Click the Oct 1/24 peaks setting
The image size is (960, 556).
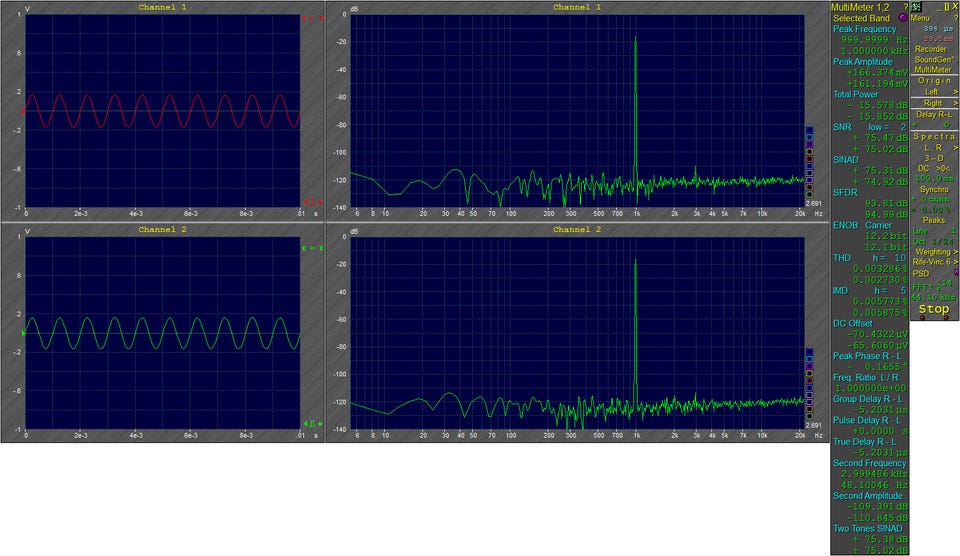[932, 241]
